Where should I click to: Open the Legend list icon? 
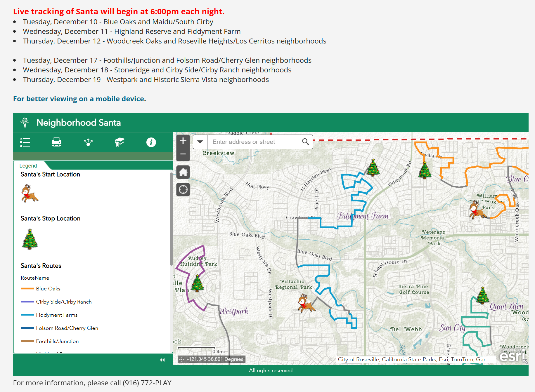click(x=25, y=142)
